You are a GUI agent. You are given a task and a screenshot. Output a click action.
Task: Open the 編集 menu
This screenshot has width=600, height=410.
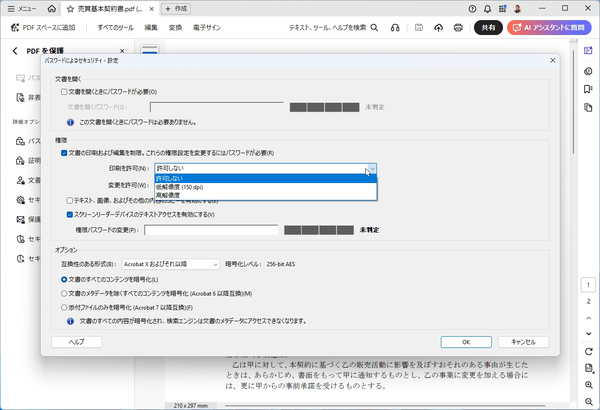coord(151,28)
